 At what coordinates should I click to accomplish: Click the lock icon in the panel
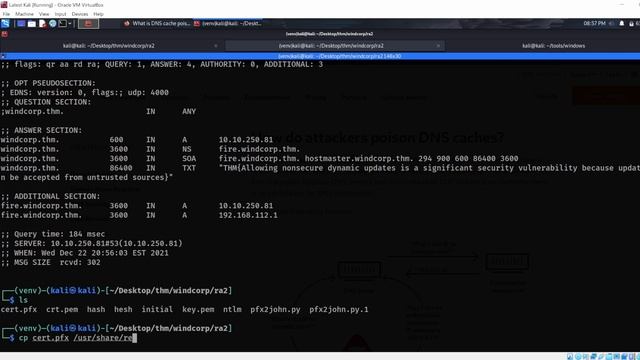tap(631, 24)
